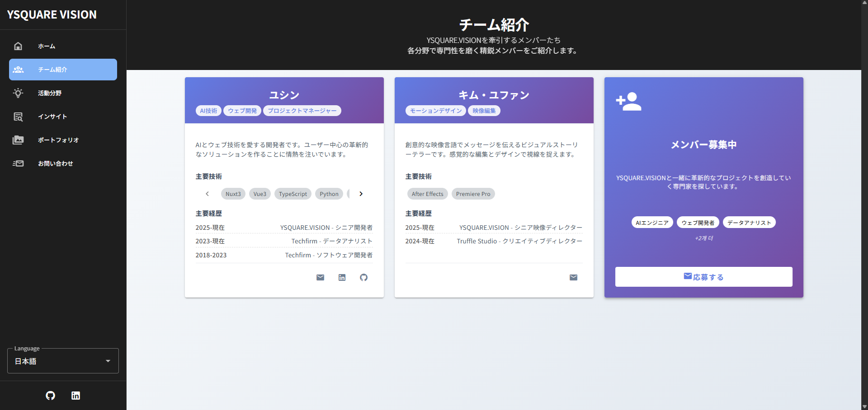The image size is (868, 410).
Task: Click email icon on ユシン card
Action: [320, 277]
